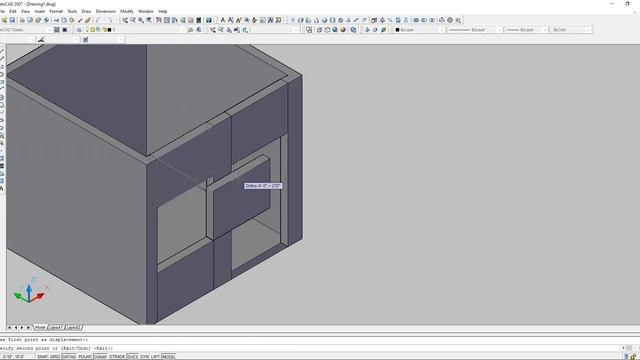This screenshot has height=360, width=640.
Task: Open the Format menu
Action: [x=56, y=11]
